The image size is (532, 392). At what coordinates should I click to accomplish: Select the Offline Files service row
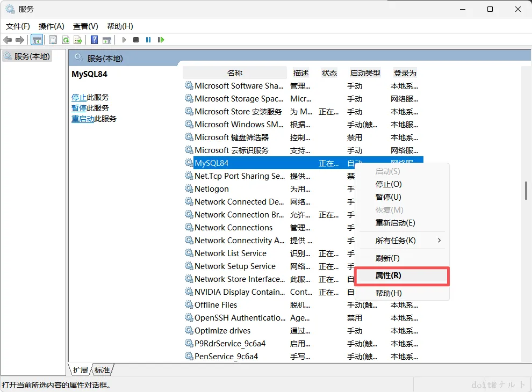point(303,305)
